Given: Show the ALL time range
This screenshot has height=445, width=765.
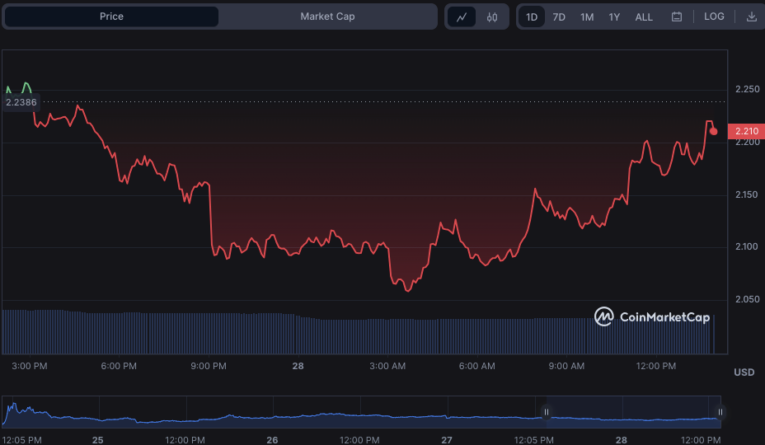Looking at the screenshot, I should tap(644, 17).
